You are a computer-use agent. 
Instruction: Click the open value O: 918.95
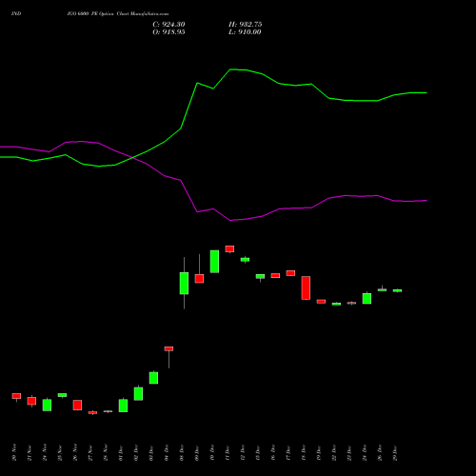tap(169, 32)
